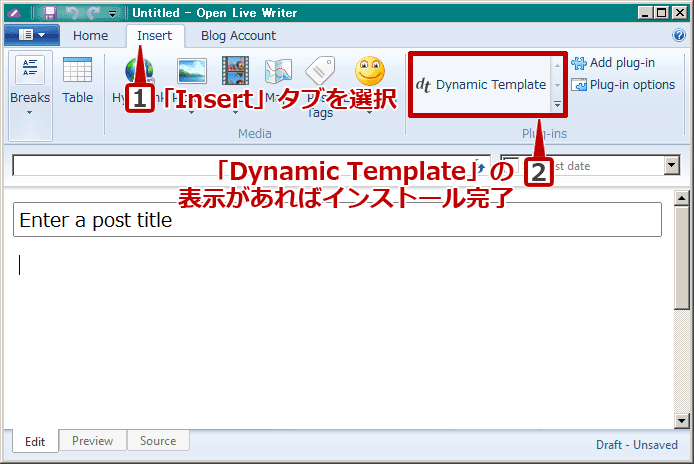Insert a Picture using the landscape icon

point(192,70)
